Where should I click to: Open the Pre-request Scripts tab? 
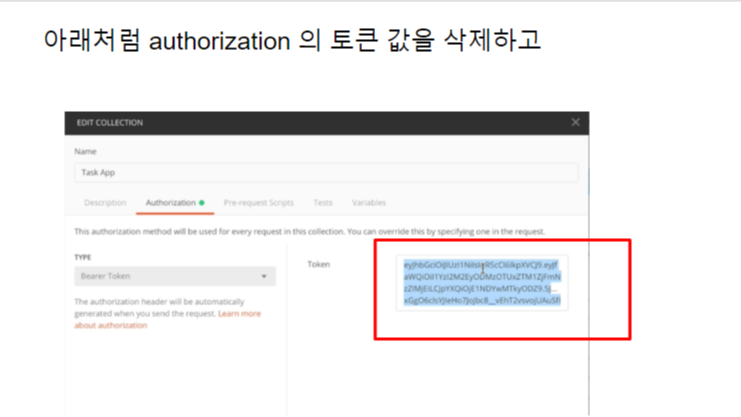pyautogui.click(x=258, y=203)
